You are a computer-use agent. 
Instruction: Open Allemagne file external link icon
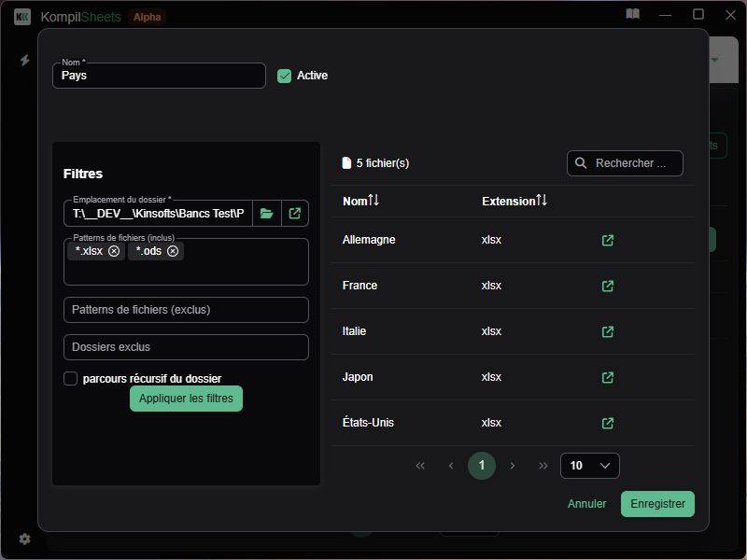608,240
